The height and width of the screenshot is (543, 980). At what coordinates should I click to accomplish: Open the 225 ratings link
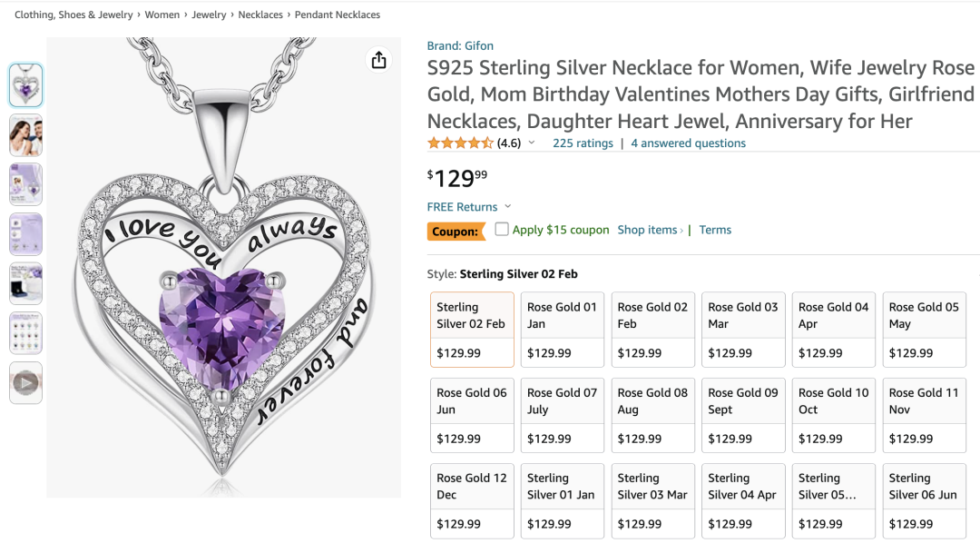[583, 143]
